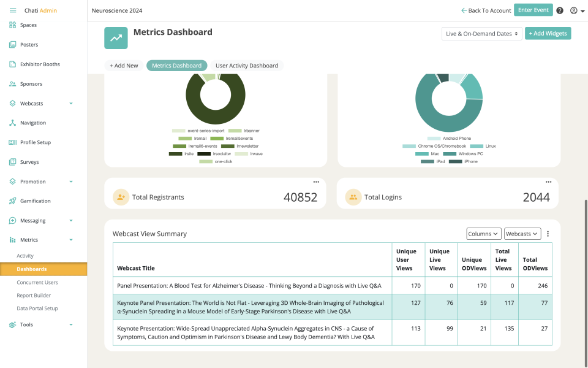Expand the Messaging sidebar section
This screenshot has width=588, height=368.
click(71, 220)
